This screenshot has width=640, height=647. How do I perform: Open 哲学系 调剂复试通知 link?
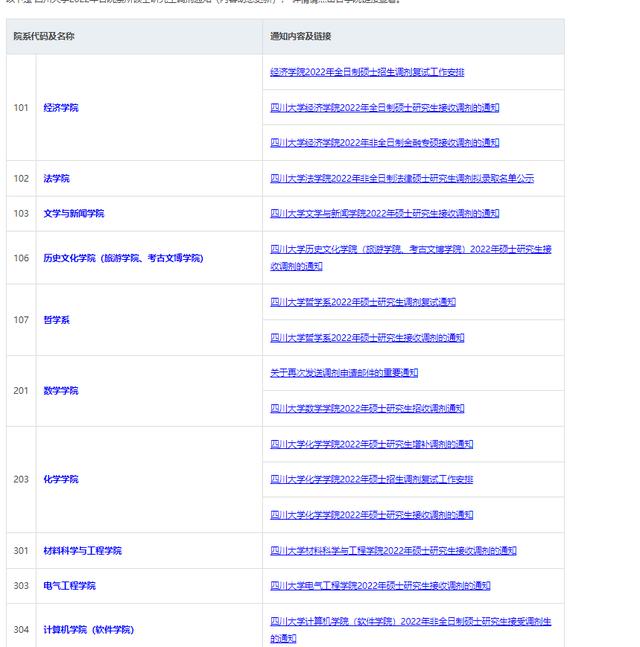click(362, 302)
